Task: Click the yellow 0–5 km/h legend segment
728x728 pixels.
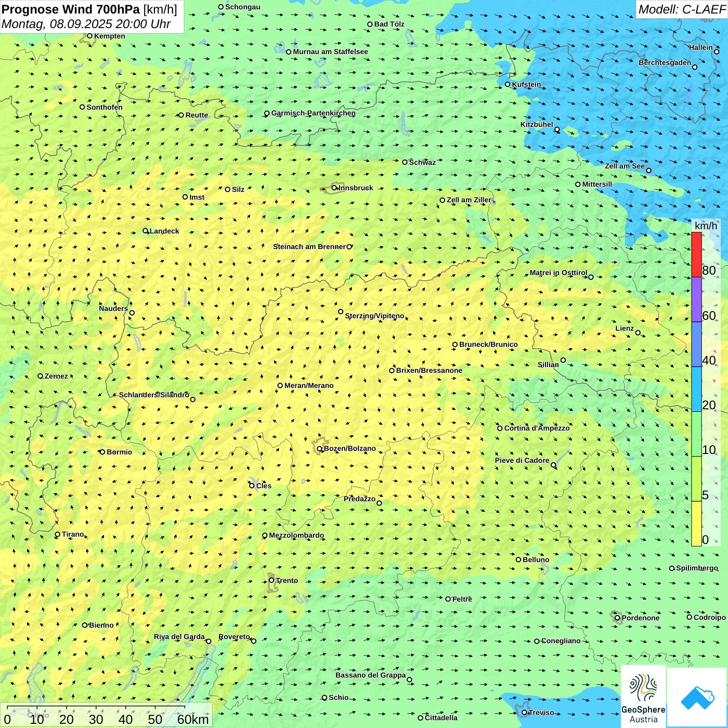Action: [696, 523]
